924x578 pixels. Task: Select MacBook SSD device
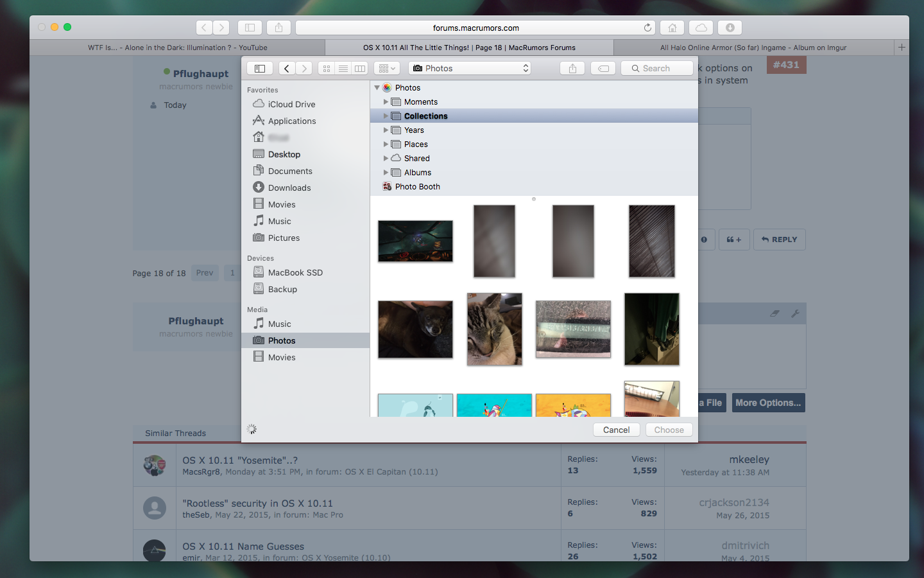point(305,272)
